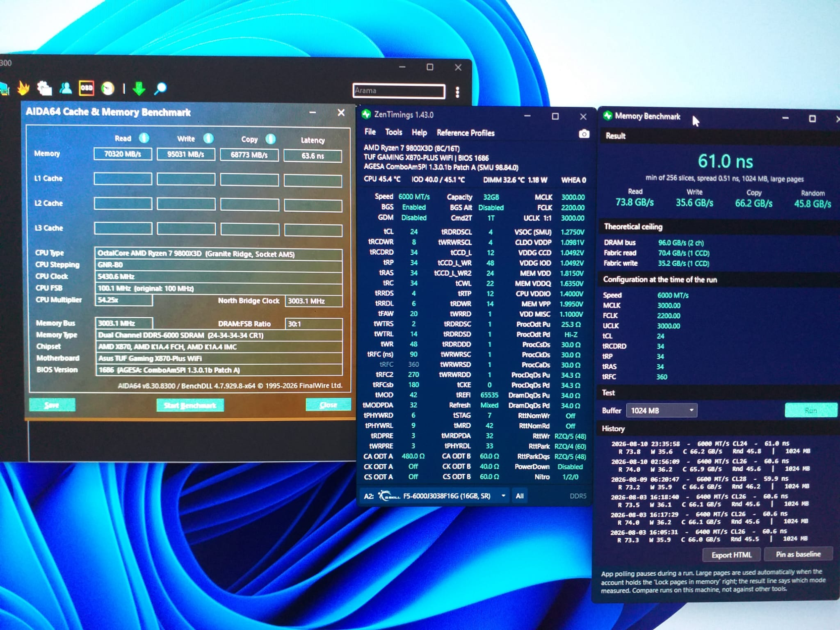Click the Speed value 6000 MT/s in ZenTimings

414,197
